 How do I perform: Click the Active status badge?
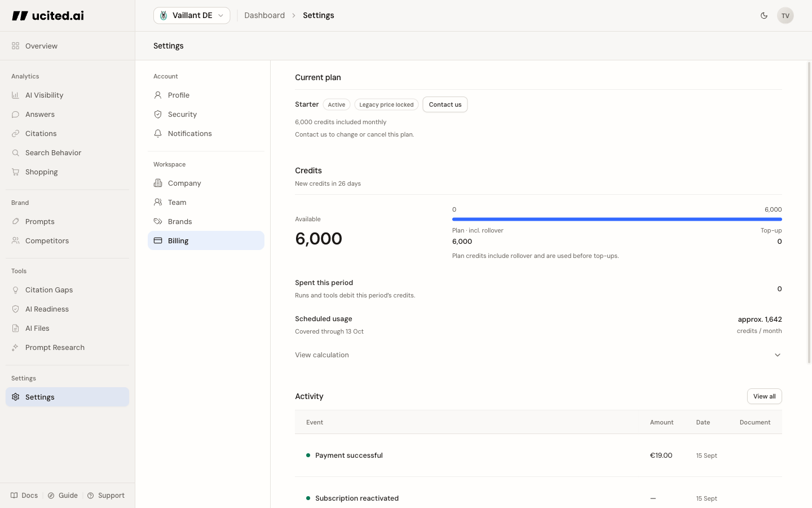pyautogui.click(x=337, y=104)
